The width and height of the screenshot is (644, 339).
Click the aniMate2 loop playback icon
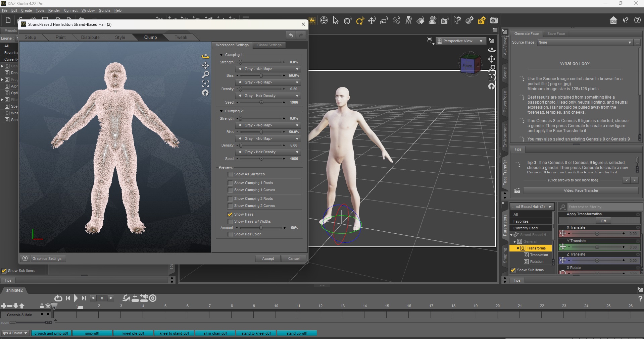[x=58, y=298]
